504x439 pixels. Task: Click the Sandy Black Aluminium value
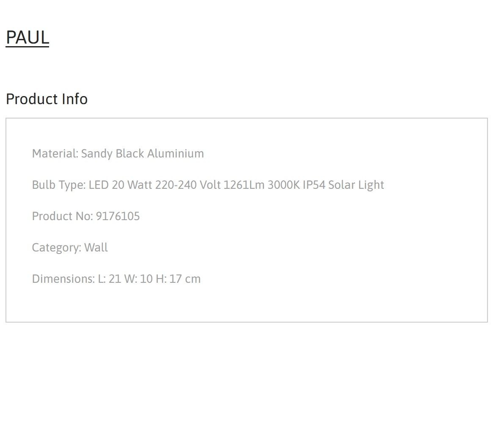click(x=142, y=153)
